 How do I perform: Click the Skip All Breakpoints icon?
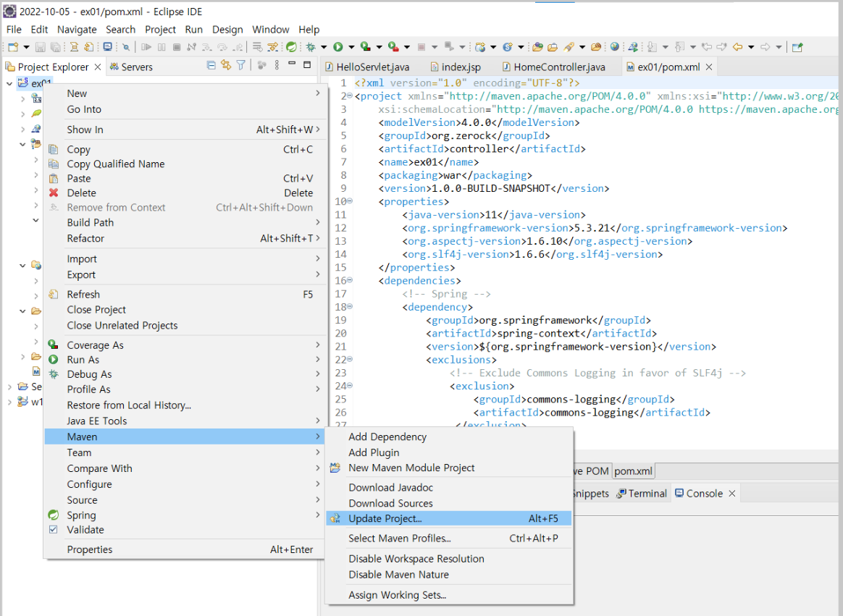(x=126, y=47)
